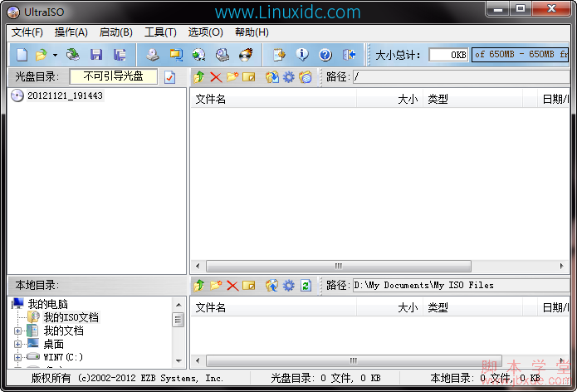
Task: Click rename icon in disc pane toolbar
Action: coord(249,77)
